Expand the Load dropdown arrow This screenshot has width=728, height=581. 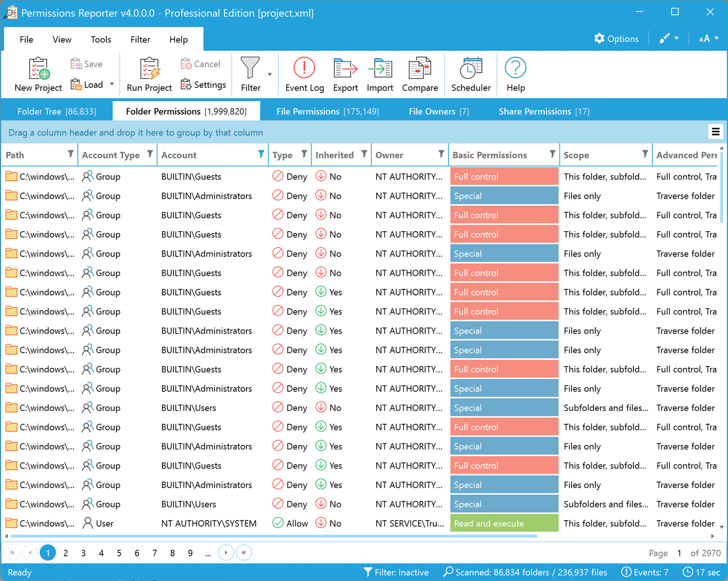[x=111, y=85]
